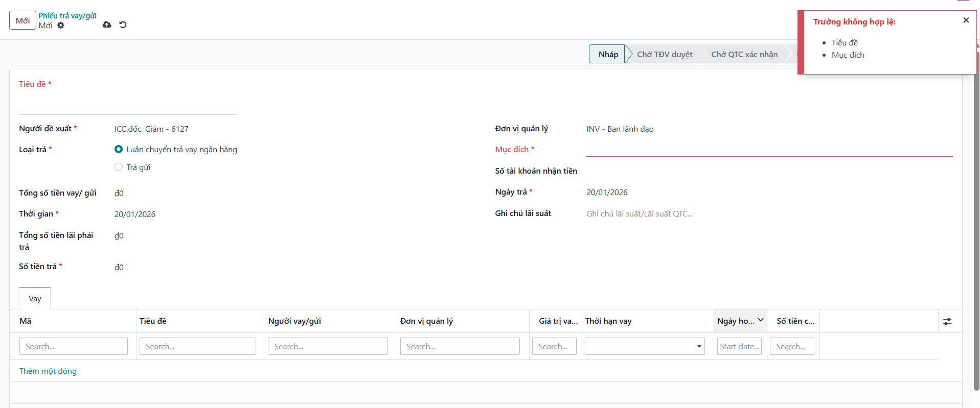Toggle sort arrow on Ngày ho... column

pyautogui.click(x=760, y=320)
